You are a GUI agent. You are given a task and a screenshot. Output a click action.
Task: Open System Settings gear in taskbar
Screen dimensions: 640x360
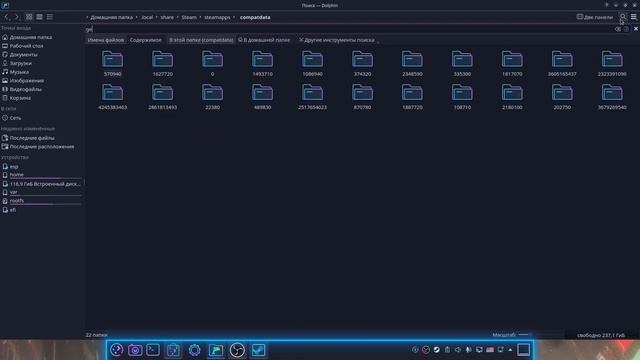click(x=195, y=350)
